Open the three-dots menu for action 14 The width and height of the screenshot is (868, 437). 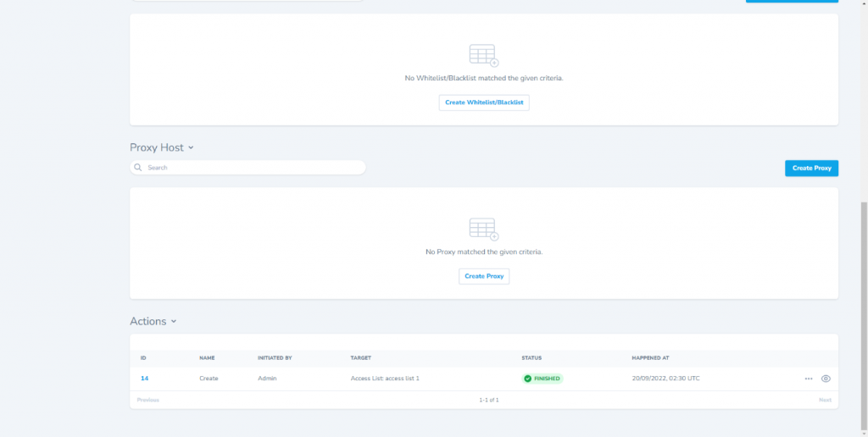[x=808, y=379]
